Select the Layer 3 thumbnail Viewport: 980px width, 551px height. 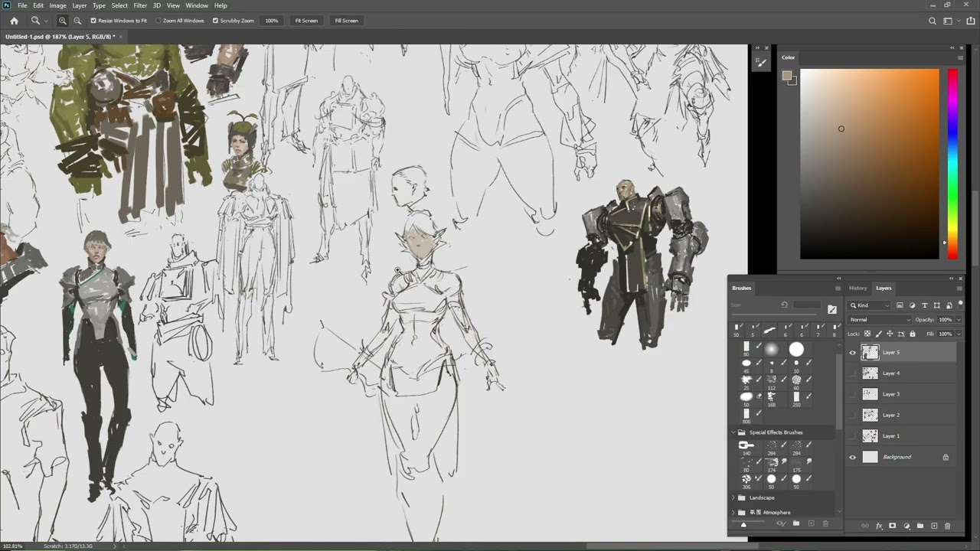click(870, 394)
